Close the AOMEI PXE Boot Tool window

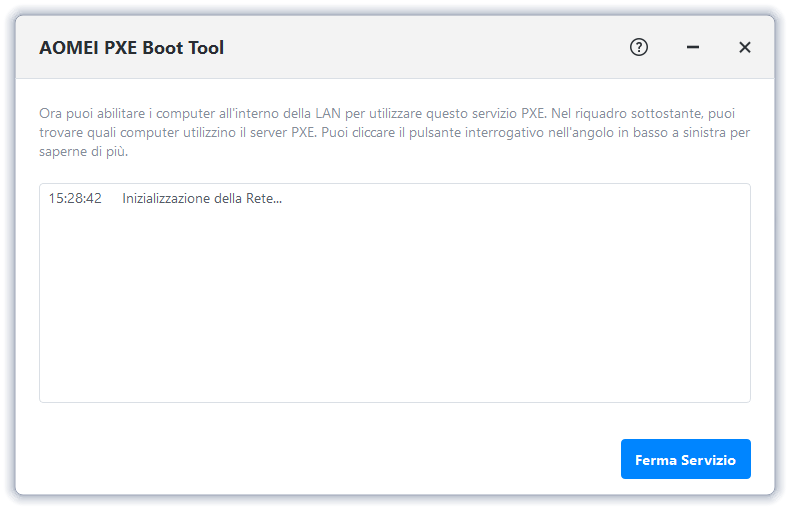(x=745, y=47)
